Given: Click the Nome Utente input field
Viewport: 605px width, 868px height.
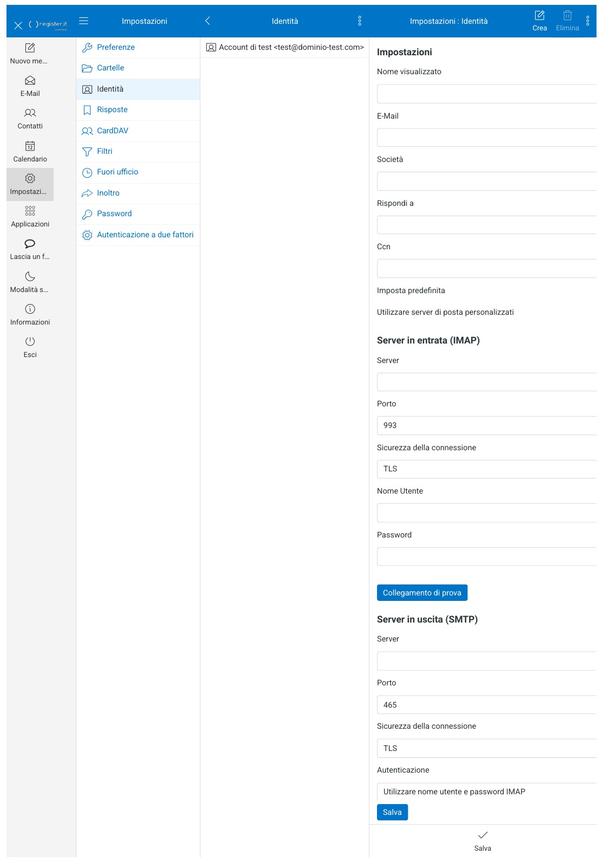Looking at the screenshot, I should (486, 513).
